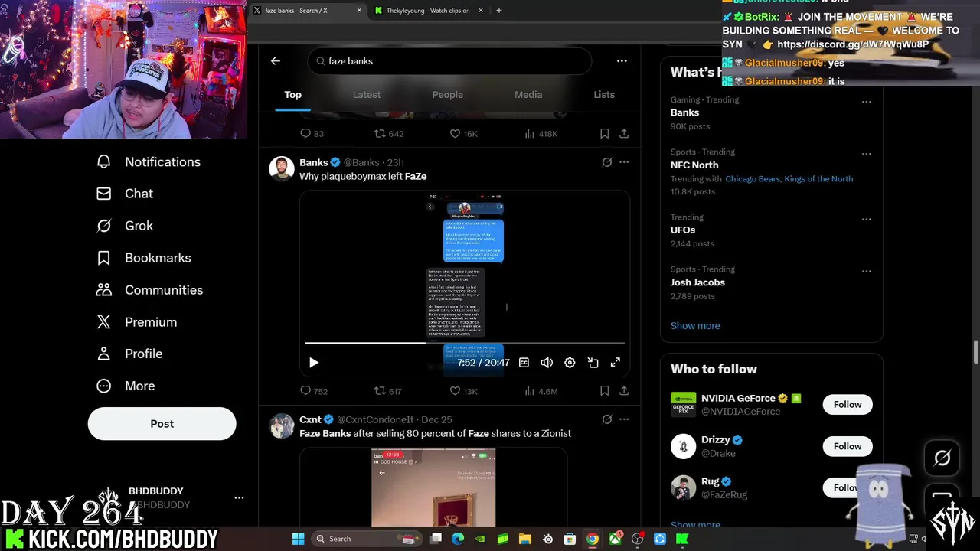Open Notifications in the sidebar
980x551 pixels.
click(x=149, y=162)
